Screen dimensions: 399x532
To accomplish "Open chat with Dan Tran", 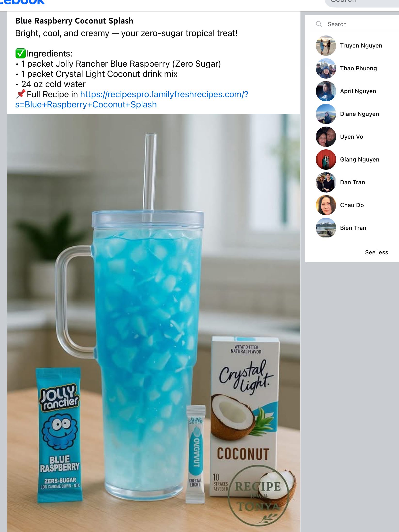I will click(352, 182).
